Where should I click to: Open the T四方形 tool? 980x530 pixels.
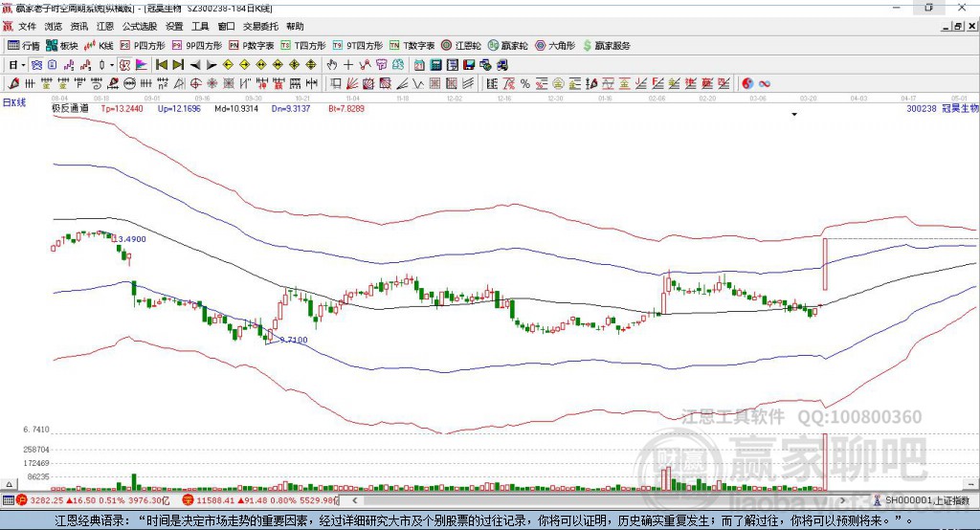(x=303, y=46)
